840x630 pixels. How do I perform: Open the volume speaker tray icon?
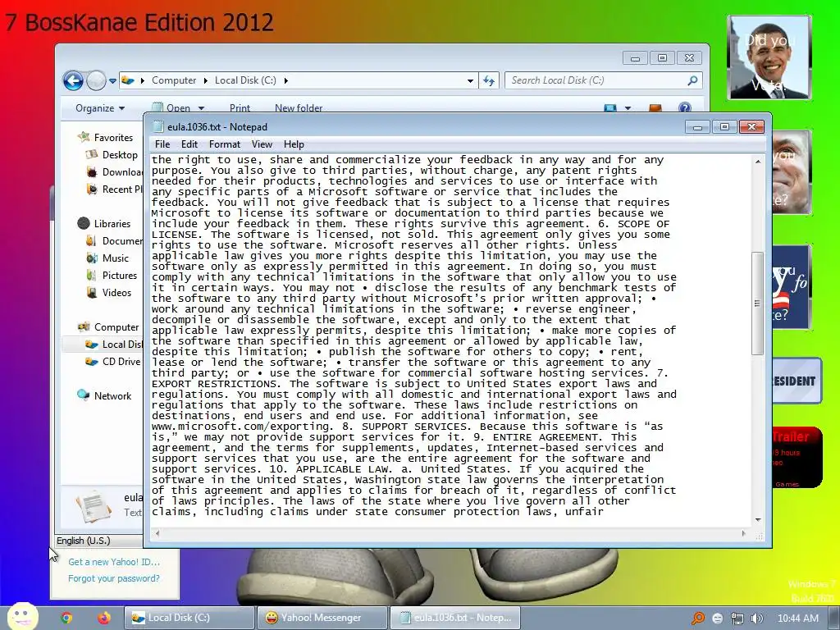point(757,619)
